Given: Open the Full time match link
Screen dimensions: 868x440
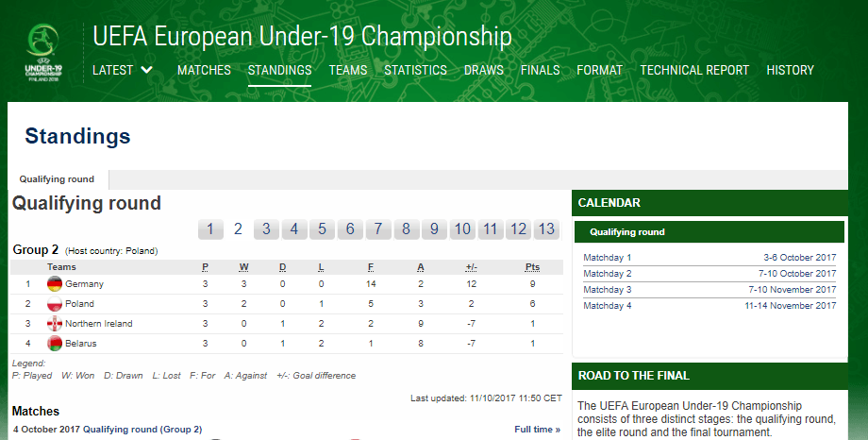Looking at the screenshot, I should pyautogui.click(x=537, y=430).
